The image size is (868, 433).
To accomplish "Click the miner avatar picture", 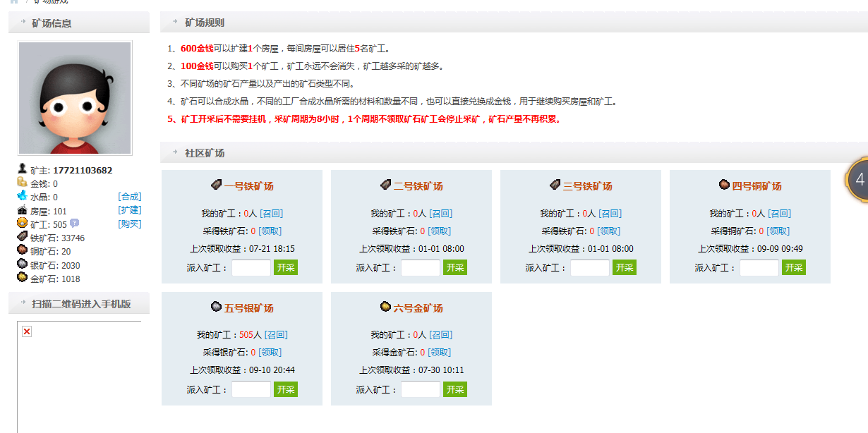I will pyautogui.click(x=75, y=98).
